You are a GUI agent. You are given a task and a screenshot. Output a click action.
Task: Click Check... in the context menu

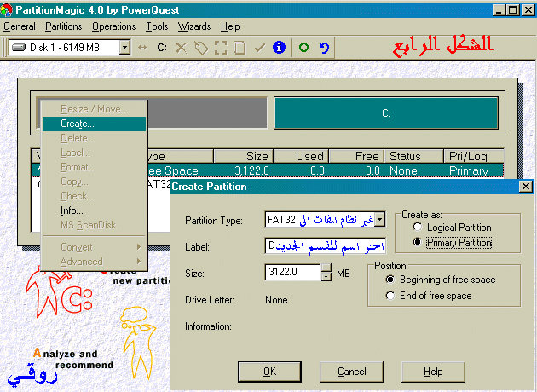click(x=94, y=196)
